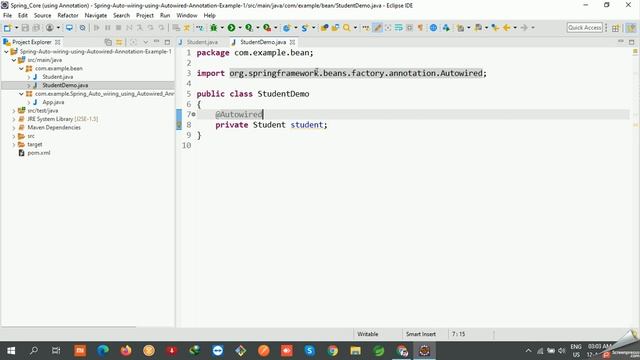This screenshot has width=640, height=360.
Task: Select Student.java in project tree
Action: [58, 77]
